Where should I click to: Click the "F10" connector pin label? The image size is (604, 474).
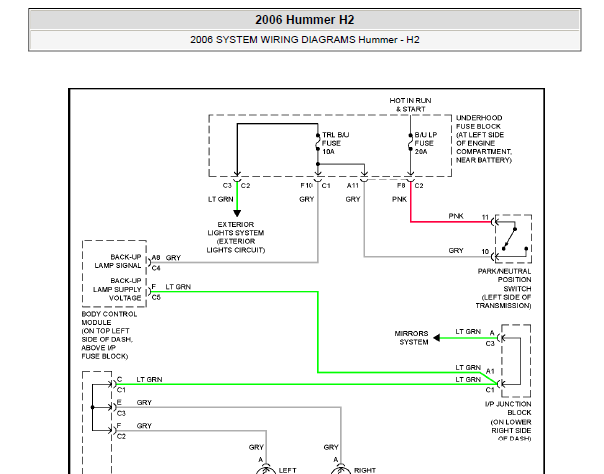click(306, 186)
